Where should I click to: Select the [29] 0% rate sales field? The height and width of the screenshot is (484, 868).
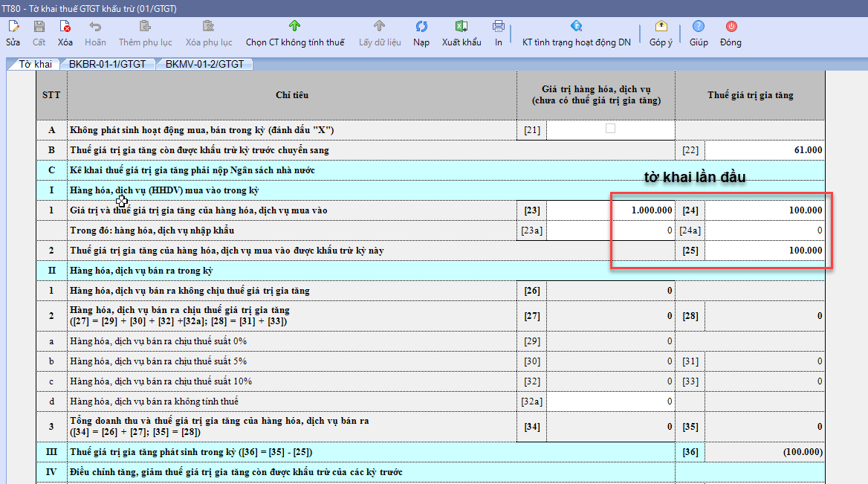(x=611, y=341)
